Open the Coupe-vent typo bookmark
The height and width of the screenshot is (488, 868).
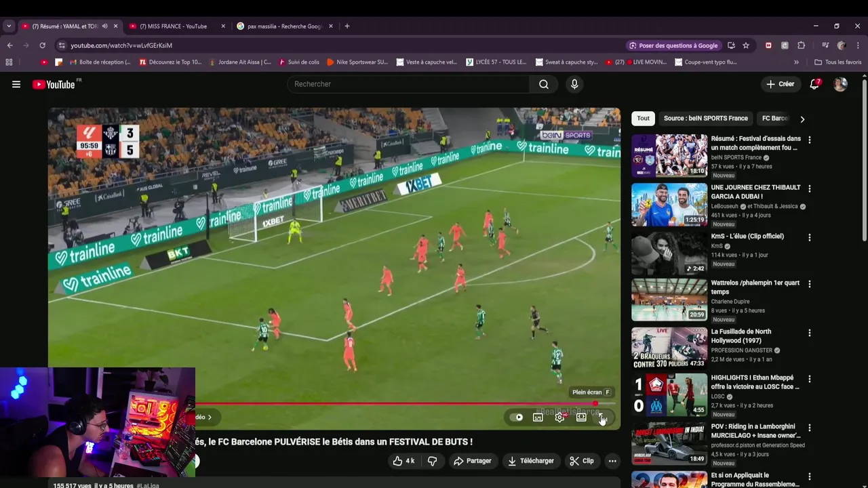(x=706, y=62)
